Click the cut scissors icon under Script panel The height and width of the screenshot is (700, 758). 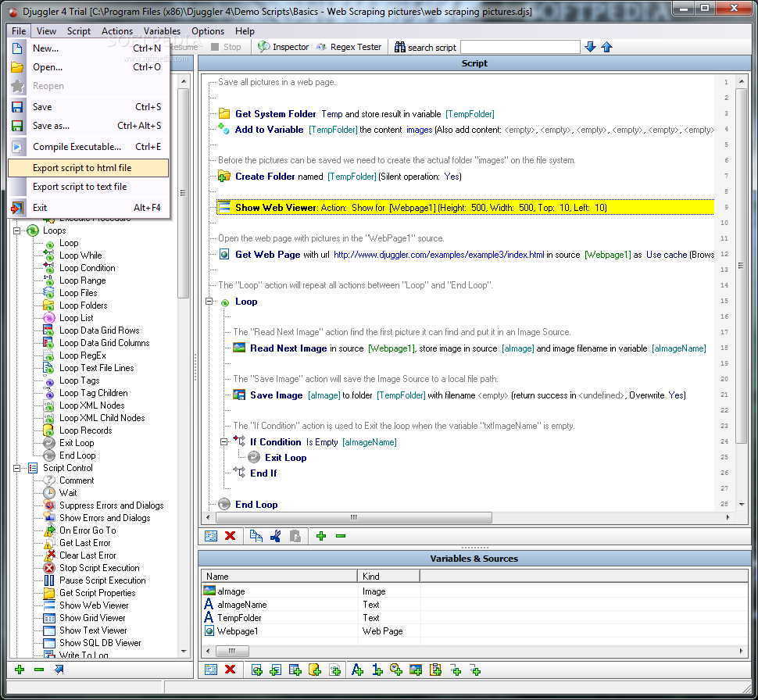coord(276,536)
